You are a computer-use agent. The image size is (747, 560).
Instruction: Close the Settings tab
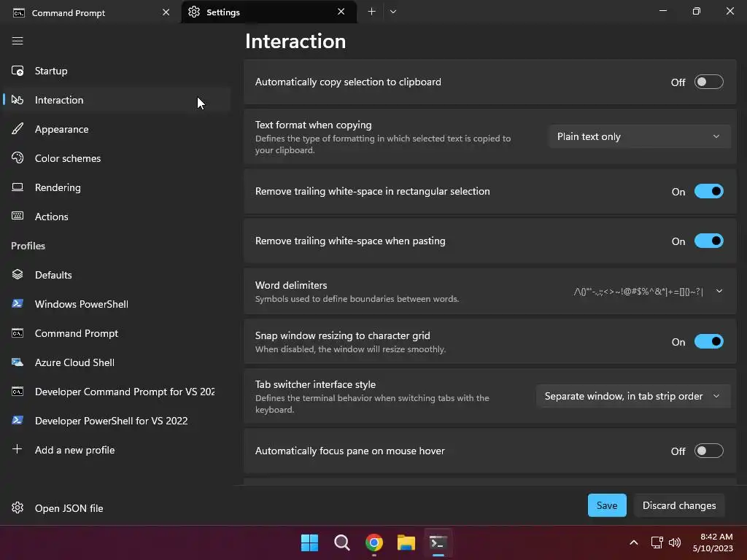coord(341,12)
